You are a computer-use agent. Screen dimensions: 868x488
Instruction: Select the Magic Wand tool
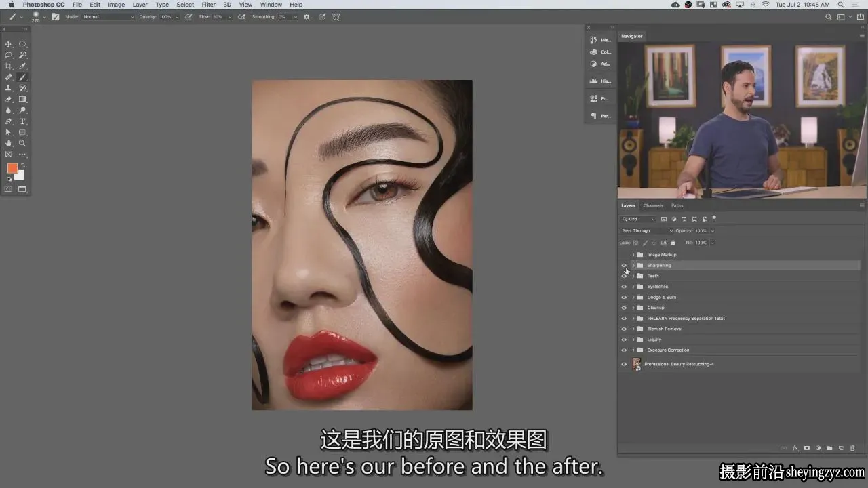22,55
